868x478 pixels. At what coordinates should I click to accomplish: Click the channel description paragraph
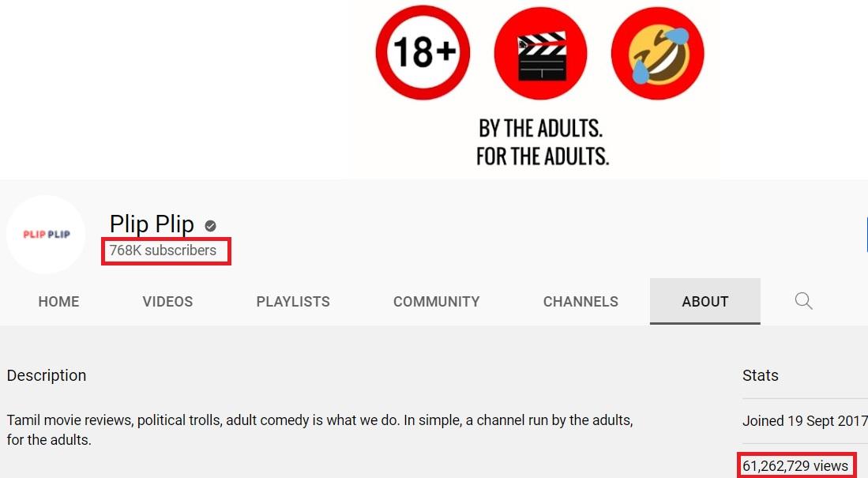(x=320, y=430)
